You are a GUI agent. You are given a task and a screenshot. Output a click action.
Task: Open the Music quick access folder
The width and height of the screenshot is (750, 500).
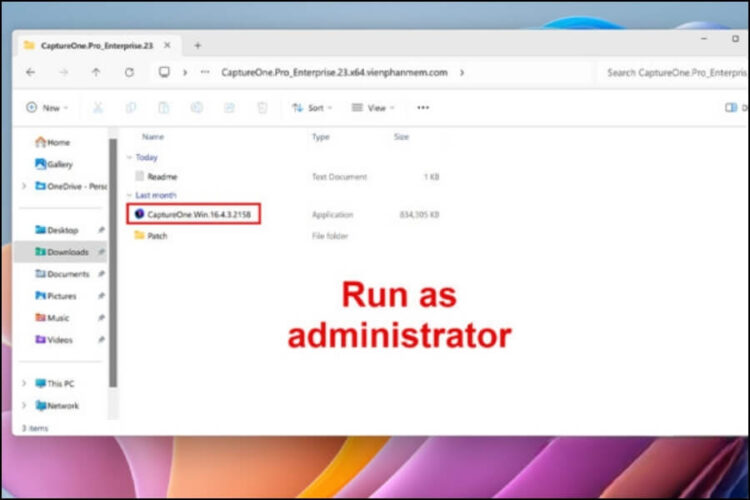point(52,318)
